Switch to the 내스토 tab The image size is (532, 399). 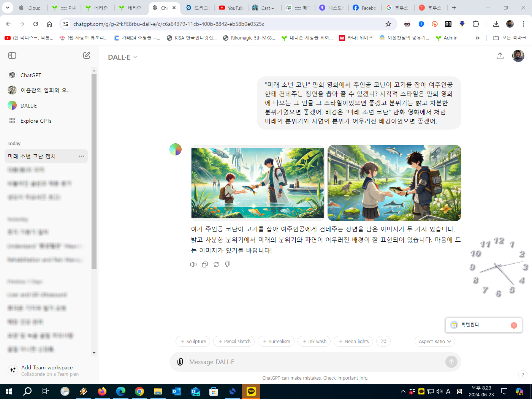[x=331, y=8]
